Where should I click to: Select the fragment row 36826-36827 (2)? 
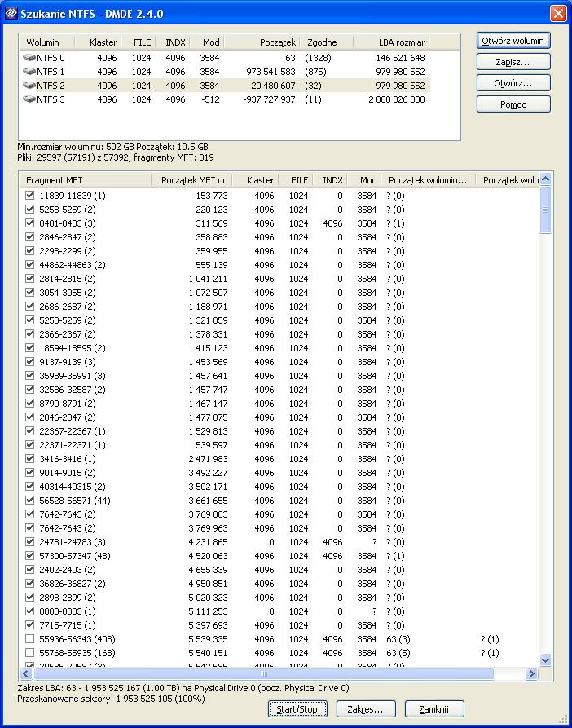click(x=279, y=584)
